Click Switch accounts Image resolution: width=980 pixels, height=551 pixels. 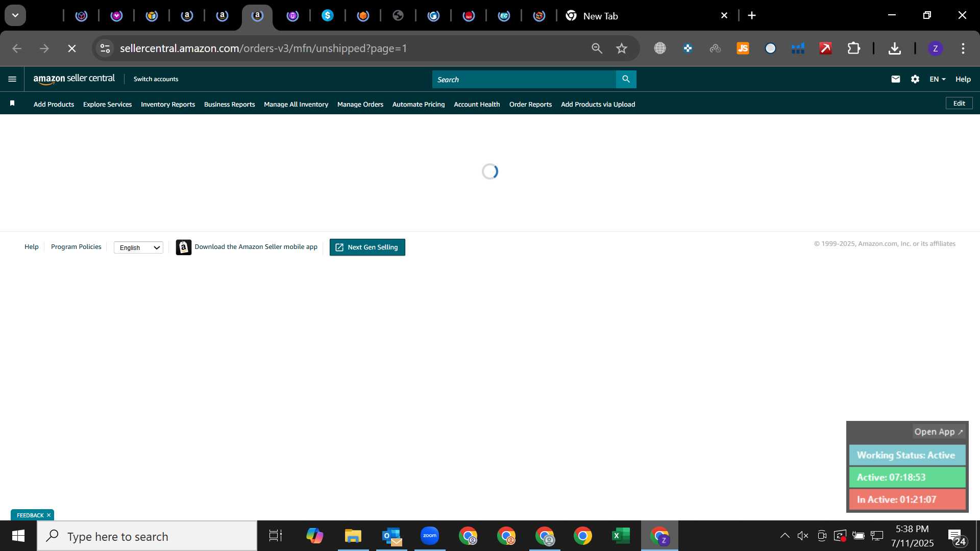(156, 79)
